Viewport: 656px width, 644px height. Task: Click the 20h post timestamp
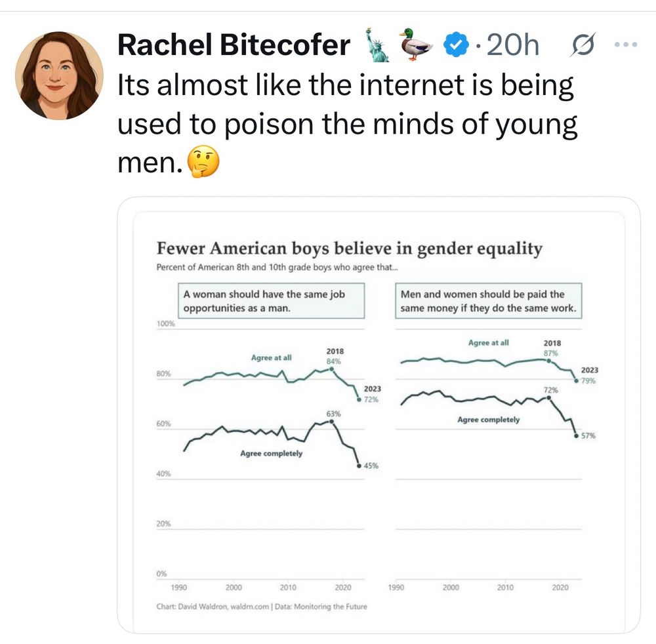512,45
